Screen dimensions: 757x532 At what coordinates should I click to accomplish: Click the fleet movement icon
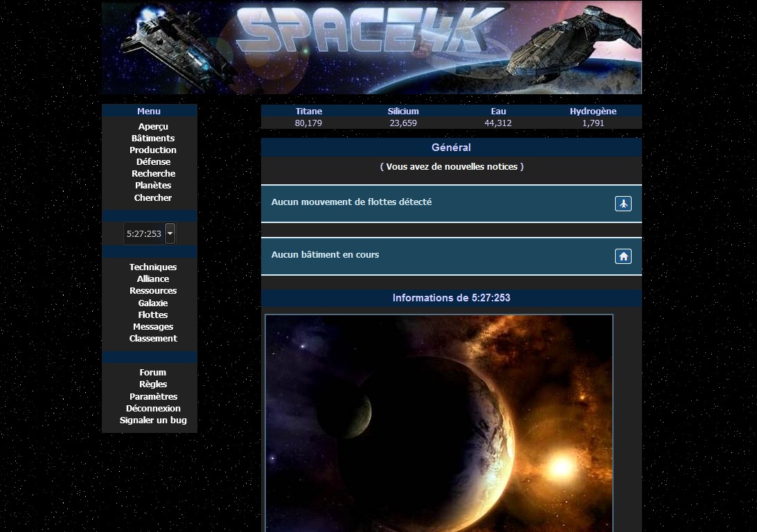point(623,203)
